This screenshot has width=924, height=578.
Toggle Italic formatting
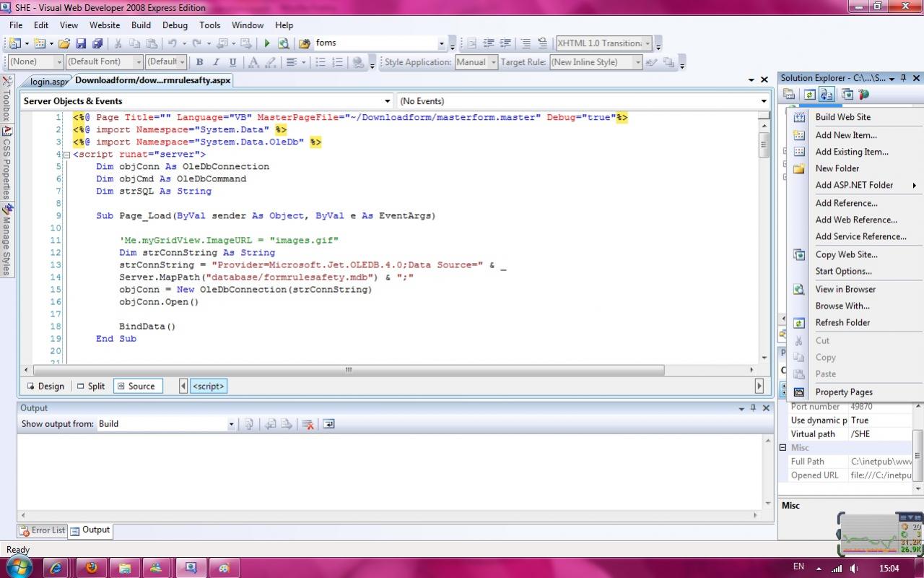point(216,62)
